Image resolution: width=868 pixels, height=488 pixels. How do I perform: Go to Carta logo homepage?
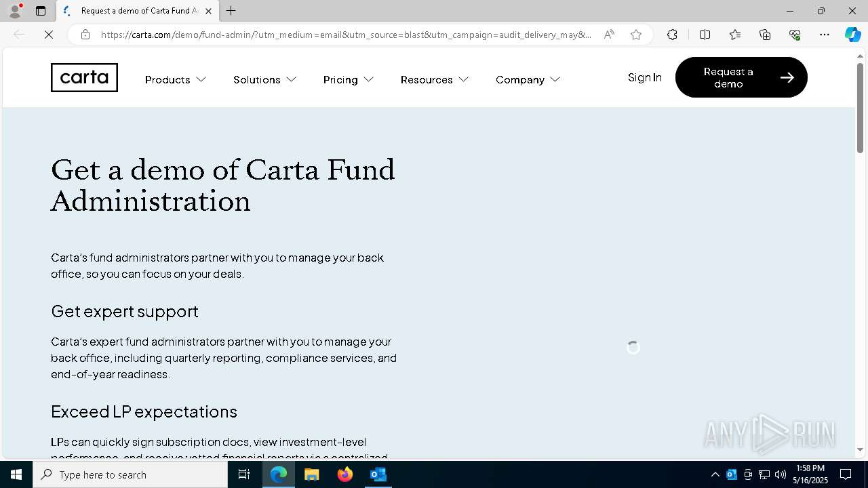click(84, 77)
